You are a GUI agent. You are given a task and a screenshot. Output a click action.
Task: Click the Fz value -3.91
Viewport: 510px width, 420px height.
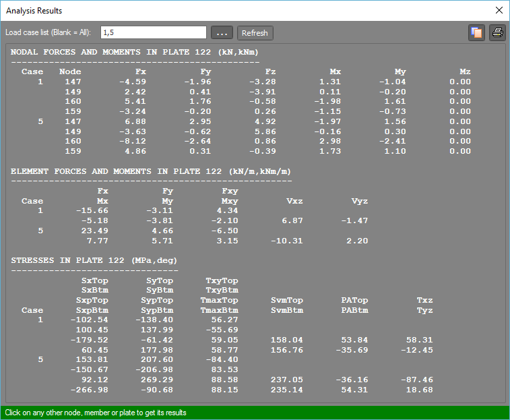263,92
